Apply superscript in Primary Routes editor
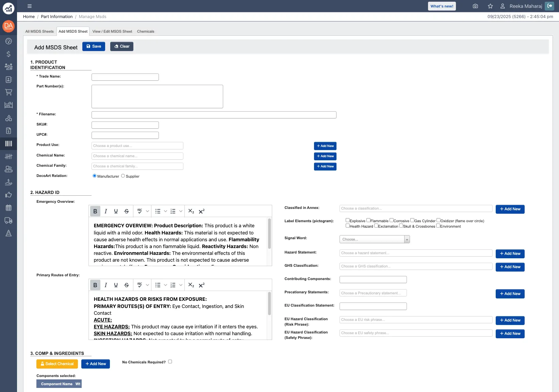 [x=202, y=285]
